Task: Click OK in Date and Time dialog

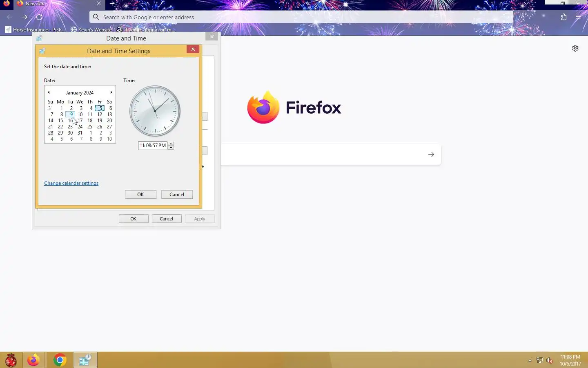Action: coord(134,219)
